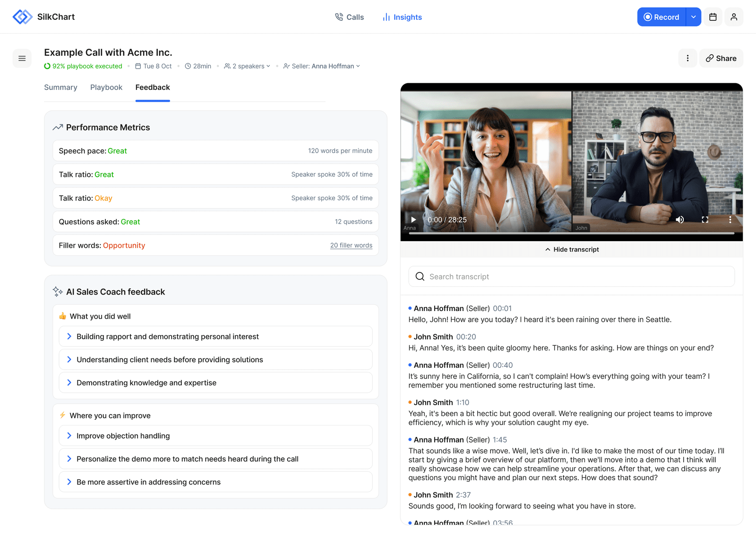This screenshot has width=756, height=538.
Task: Open the 2 speakers dropdown
Action: (247, 66)
